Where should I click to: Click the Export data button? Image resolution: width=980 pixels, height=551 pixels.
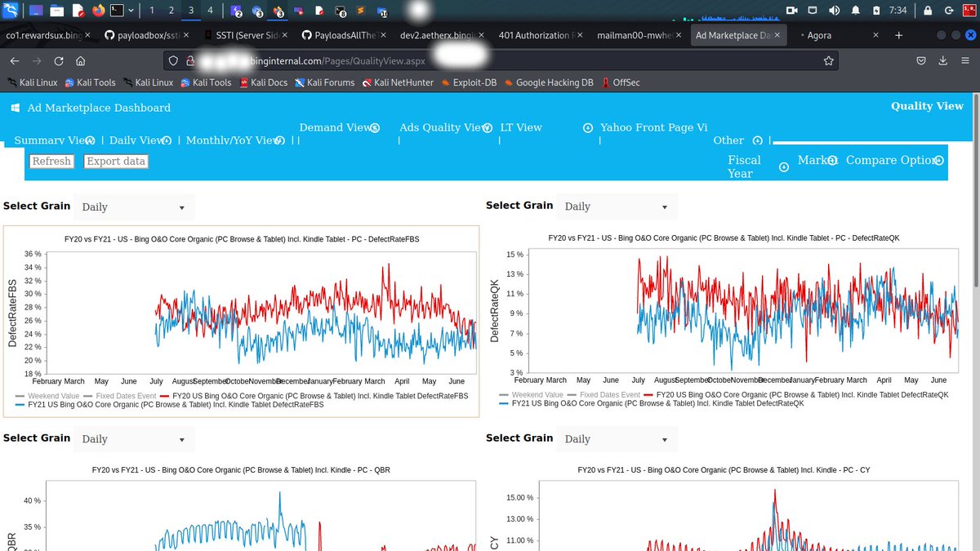point(116,161)
